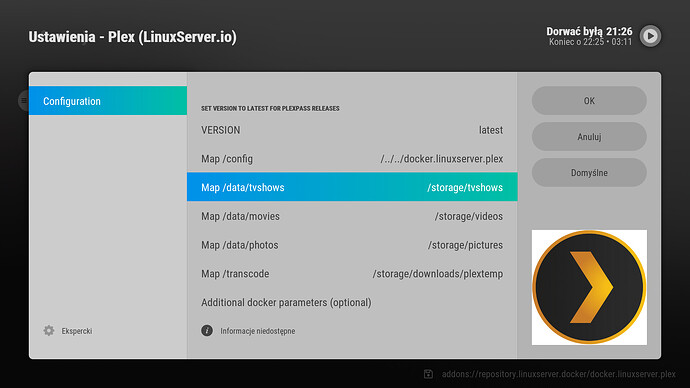Viewport: 690px width, 388px height.
Task: Change the Map /data/photos folder
Action: point(352,245)
